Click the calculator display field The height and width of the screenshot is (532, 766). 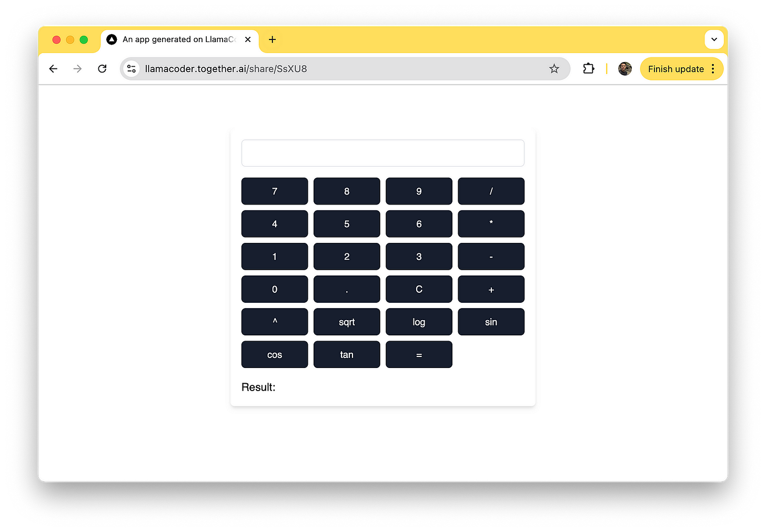(x=382, y=153)
